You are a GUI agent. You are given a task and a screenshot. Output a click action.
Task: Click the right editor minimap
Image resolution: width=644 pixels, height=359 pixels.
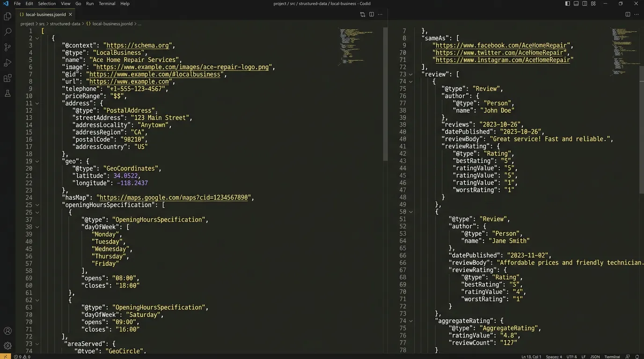pos(625,51)
